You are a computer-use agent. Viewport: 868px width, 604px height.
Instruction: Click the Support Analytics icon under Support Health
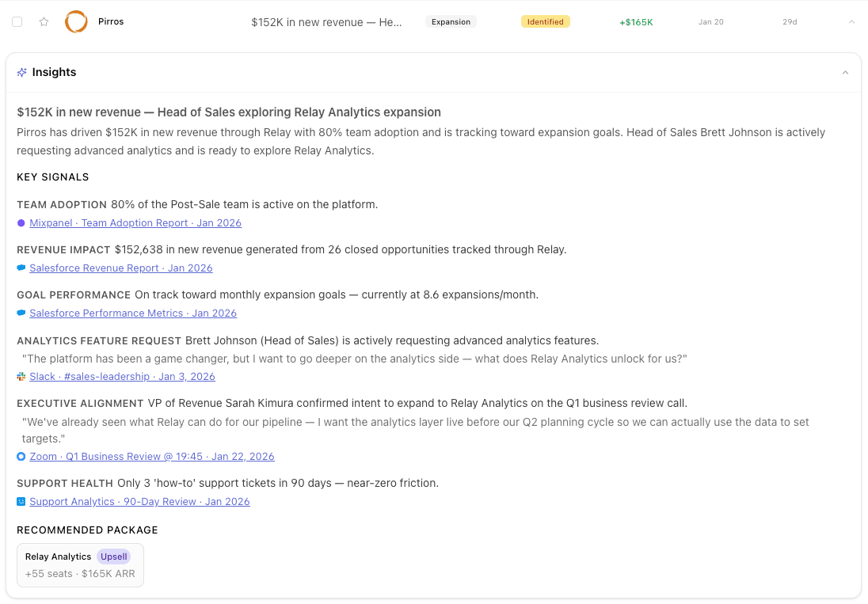21,501
